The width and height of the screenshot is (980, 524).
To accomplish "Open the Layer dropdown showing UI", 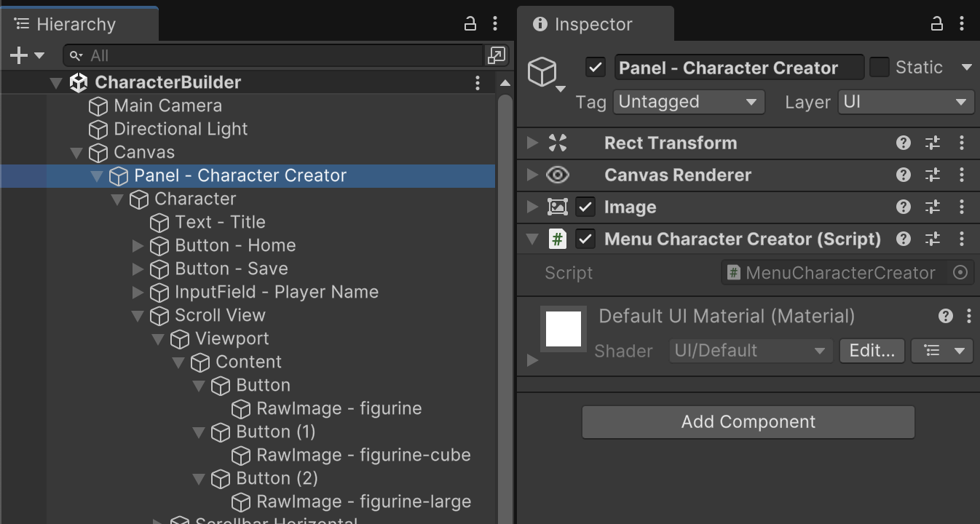I will tap(905, 102).
